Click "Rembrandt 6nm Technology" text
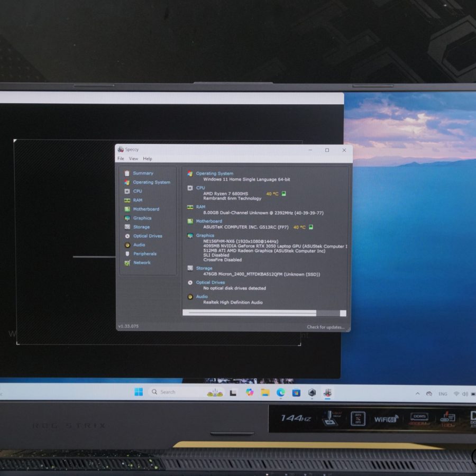 coord(232,198)
